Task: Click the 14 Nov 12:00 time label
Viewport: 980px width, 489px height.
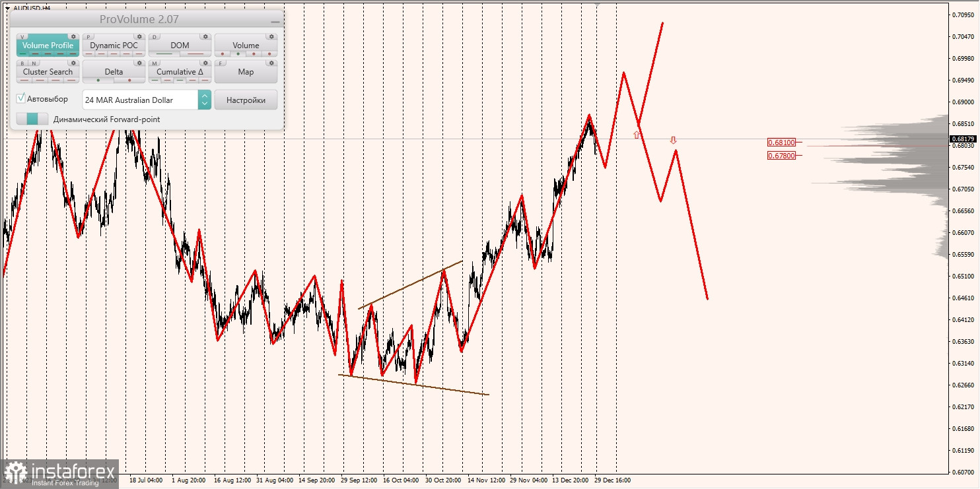Action: tap(486, 480)
